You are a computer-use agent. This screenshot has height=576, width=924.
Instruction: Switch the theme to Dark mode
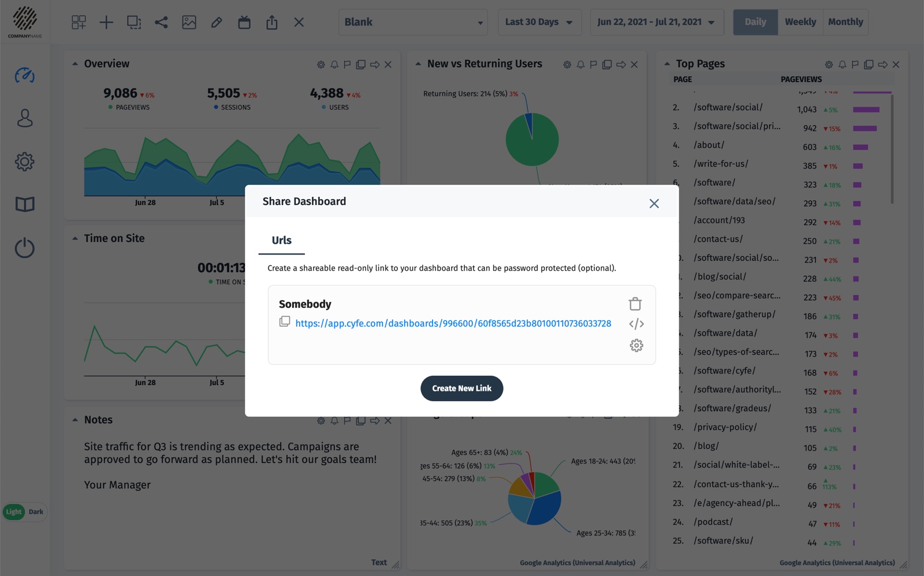pyautogui.click(x=35, y=511)
